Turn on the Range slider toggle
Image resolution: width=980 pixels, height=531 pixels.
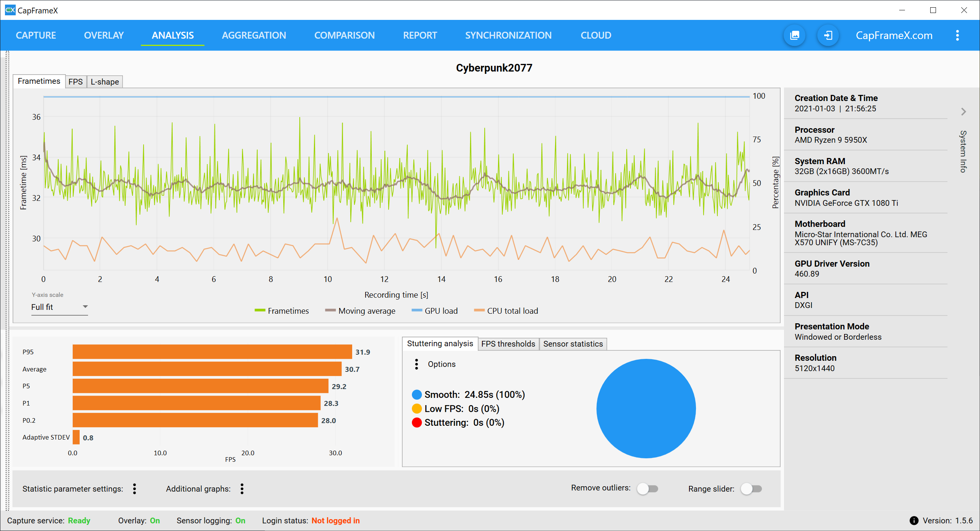751,489
